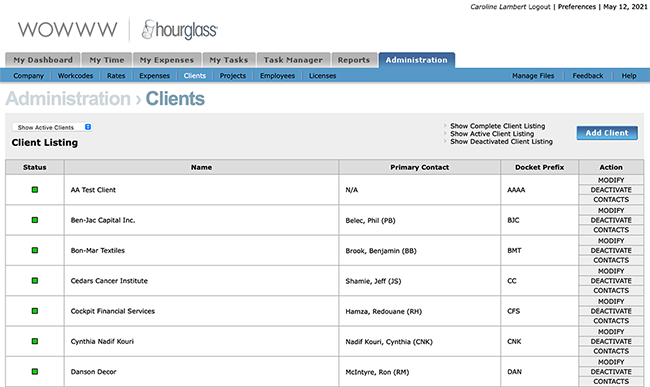
Task: Open CONTACTS for Cedars Cancer Institute
Action: point(611,290)
